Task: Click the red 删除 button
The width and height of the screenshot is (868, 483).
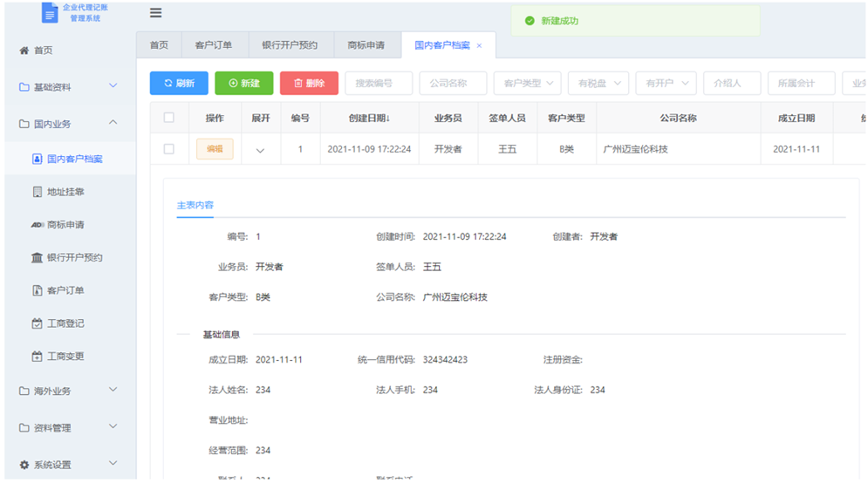Action: [309, 84]
